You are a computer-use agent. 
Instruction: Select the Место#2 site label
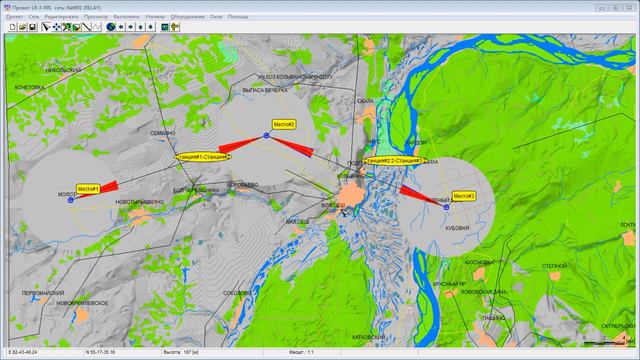tap(284, 124)
